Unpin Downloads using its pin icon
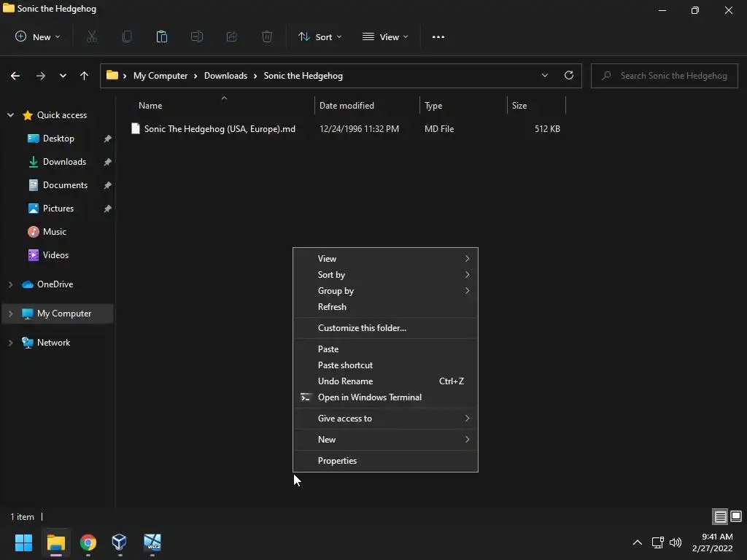 pyautogui.click(x=108, y=162)
